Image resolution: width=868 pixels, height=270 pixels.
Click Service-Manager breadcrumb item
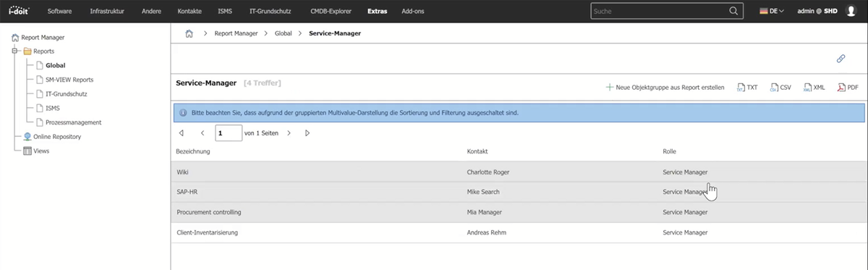pos(334,33)
